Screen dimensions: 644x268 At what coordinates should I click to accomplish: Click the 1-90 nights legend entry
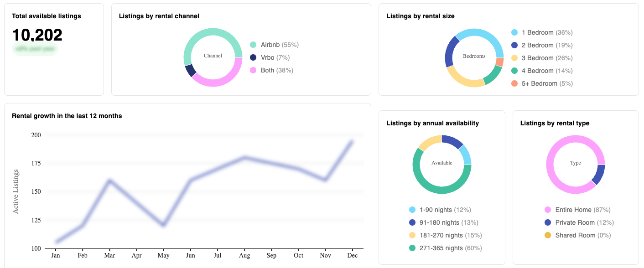[x=436, y=210]
